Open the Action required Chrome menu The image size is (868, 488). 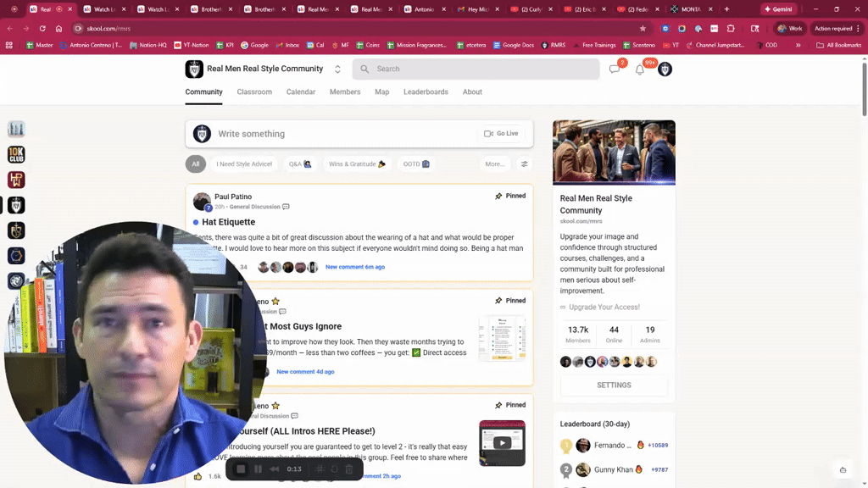pos(837,28)
